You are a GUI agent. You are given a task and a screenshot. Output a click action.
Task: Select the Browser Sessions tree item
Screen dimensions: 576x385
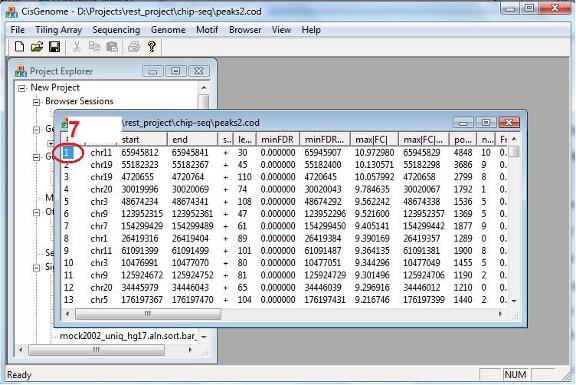pos(79,101)
